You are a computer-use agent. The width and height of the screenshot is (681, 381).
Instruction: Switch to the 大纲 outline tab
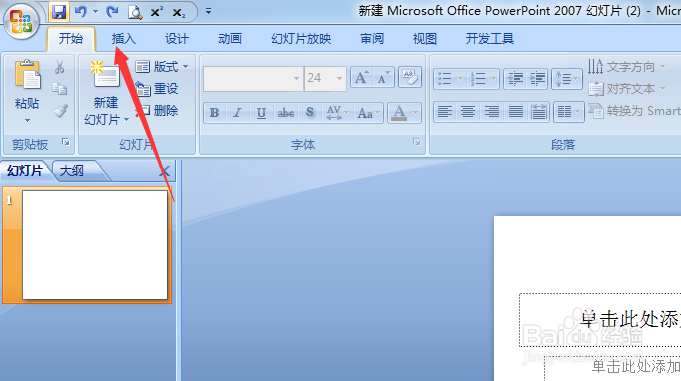tap(72, 171)
